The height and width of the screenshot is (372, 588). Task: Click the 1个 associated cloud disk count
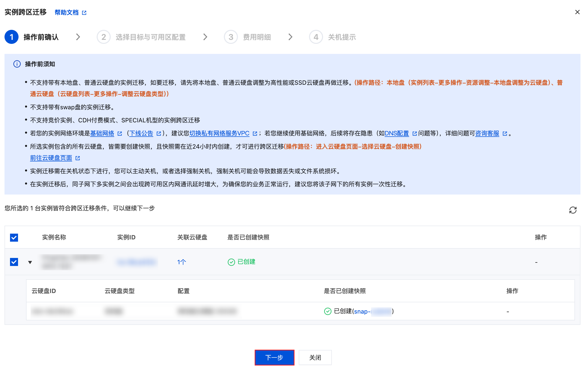click(x=182, y=262)
